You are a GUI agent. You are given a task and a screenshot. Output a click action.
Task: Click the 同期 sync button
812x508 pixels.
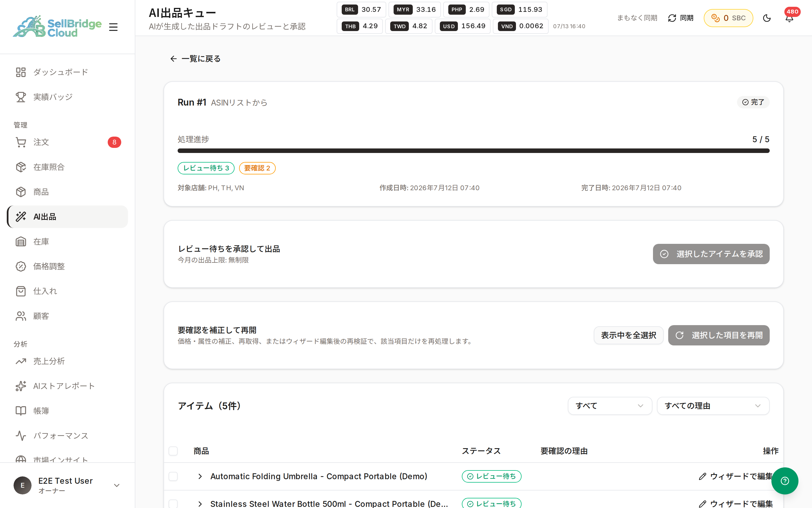pos(680,18)
